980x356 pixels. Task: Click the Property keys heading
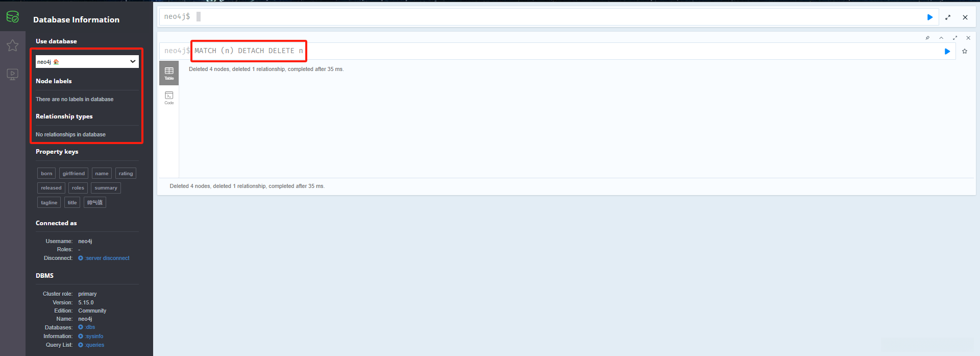[57, 152]
